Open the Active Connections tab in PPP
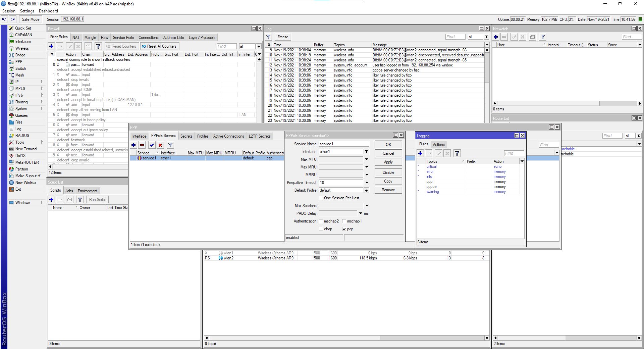 tap(228, 136)
